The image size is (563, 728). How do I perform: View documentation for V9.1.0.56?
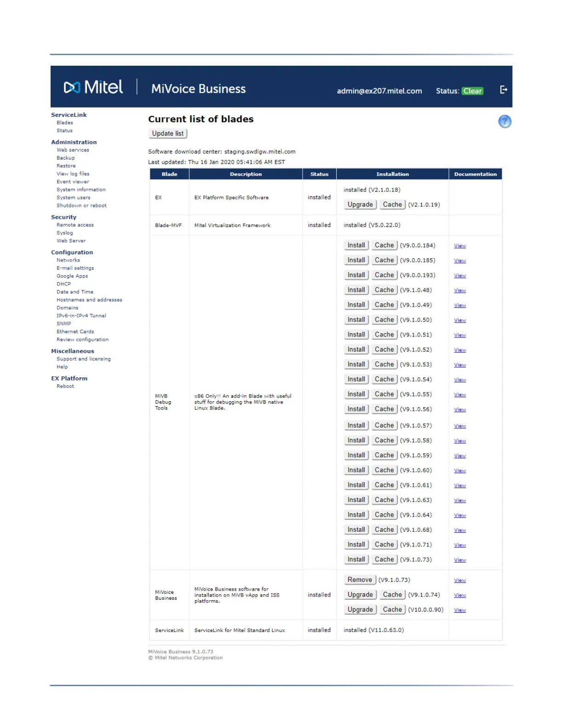[x=460, y=410]
